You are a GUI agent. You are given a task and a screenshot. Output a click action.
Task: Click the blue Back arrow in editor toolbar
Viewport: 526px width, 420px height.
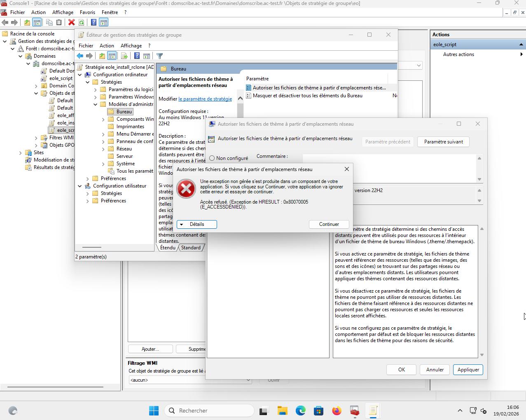tap(80, 56)
